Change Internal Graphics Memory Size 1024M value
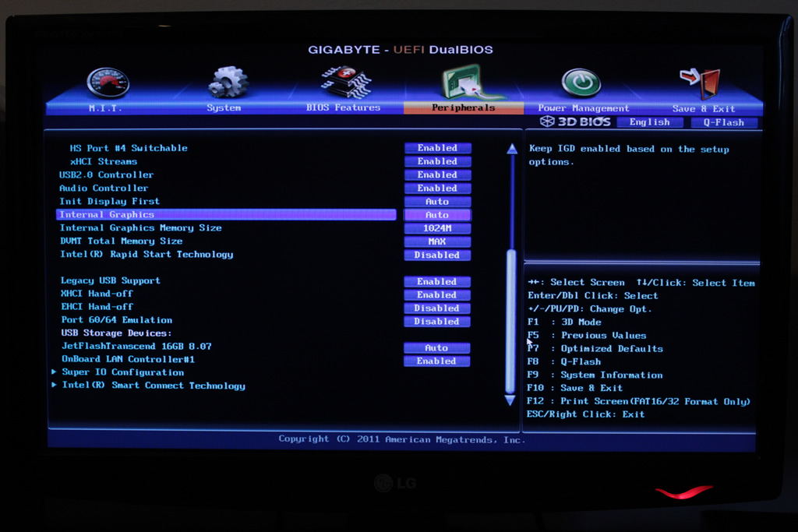This screenshot has width=798, height=532. click(x=438, y=228)
